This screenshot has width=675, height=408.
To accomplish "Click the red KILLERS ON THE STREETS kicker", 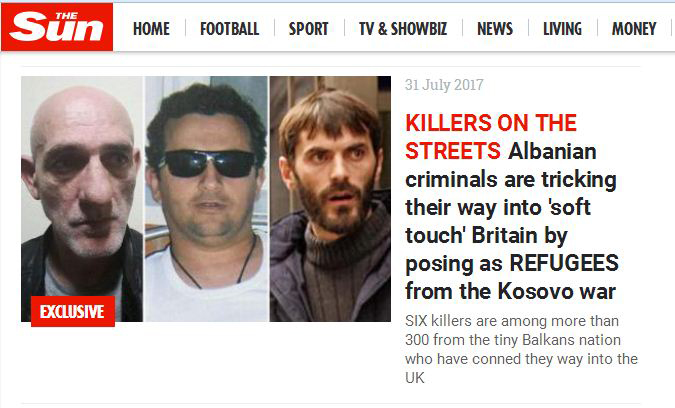I will 491,137.
